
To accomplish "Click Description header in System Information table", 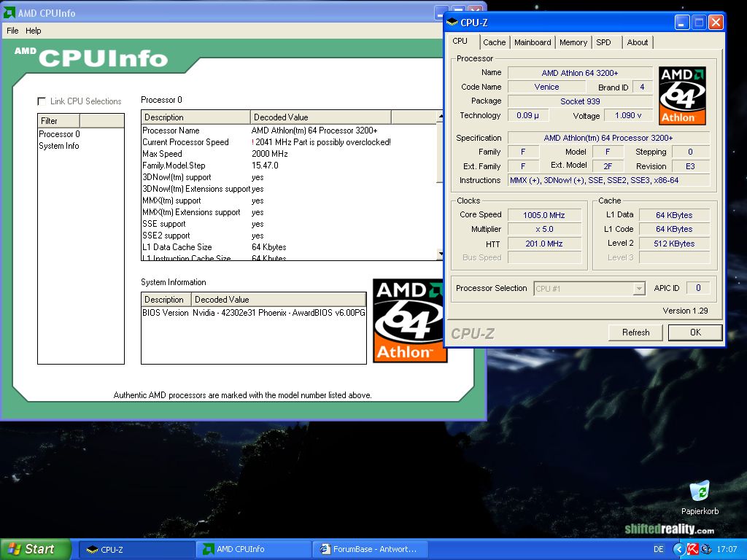I will (167, 300).
